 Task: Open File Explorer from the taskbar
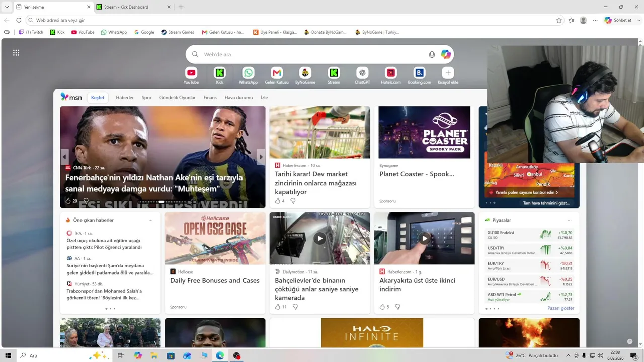pyautogui.click(x=154, y=355)
